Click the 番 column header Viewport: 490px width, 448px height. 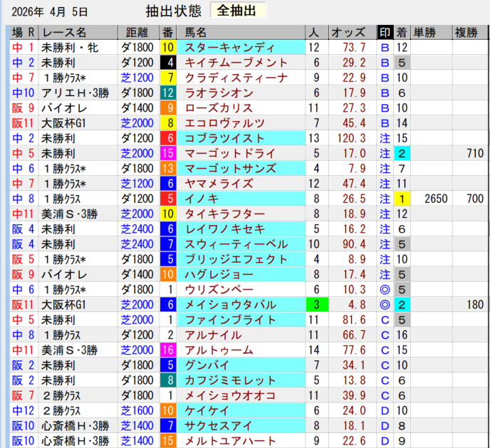(x=168, y=32)
